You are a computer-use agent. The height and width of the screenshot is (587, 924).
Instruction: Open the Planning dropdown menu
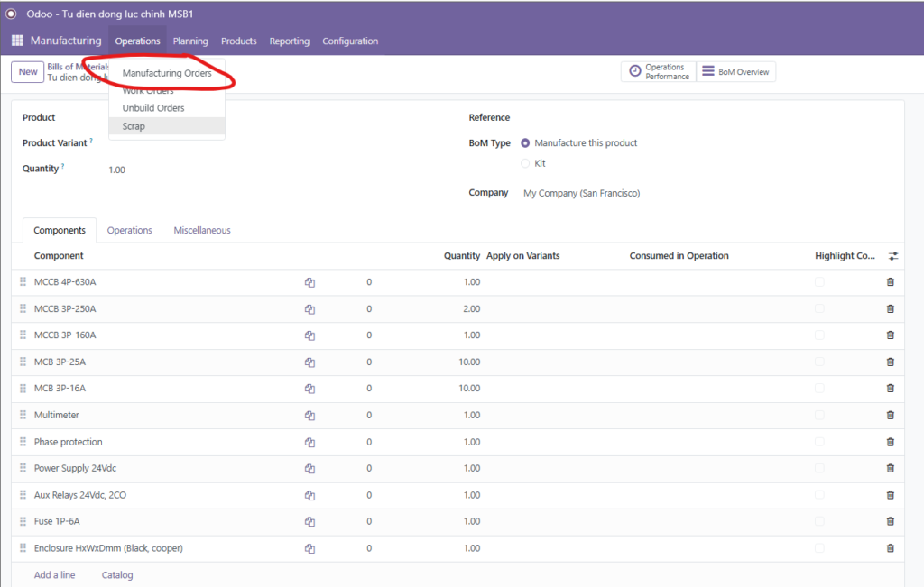[190, 41]
